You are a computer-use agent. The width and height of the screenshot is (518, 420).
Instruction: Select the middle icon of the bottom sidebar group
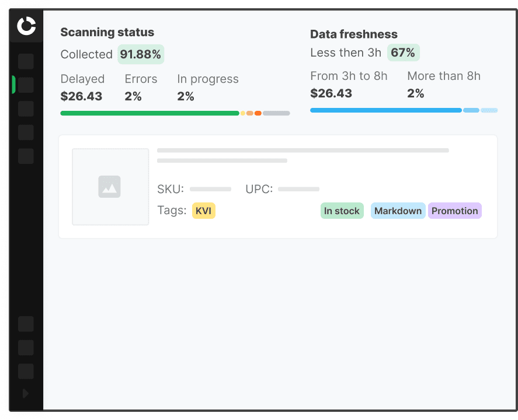tap(26, 348)
